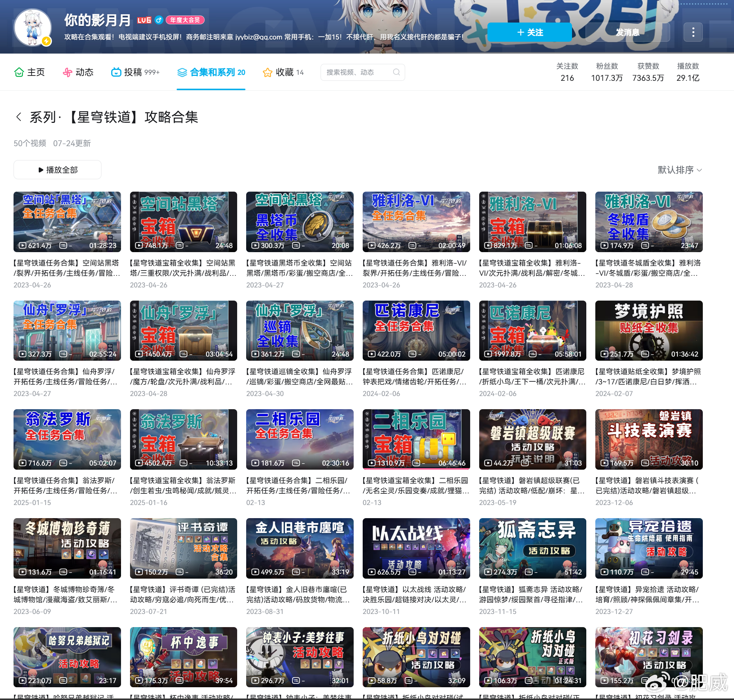Open the 匹诺康尼 宝箱全收集 thumbnail
The image size is (734, 700).
pyautogui.click(x=533, y=331)
